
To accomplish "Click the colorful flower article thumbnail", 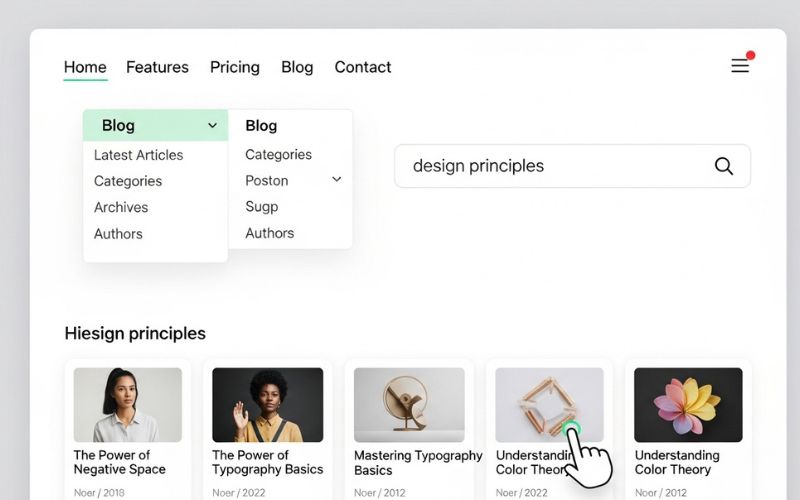I will click(x=688, y=404).
